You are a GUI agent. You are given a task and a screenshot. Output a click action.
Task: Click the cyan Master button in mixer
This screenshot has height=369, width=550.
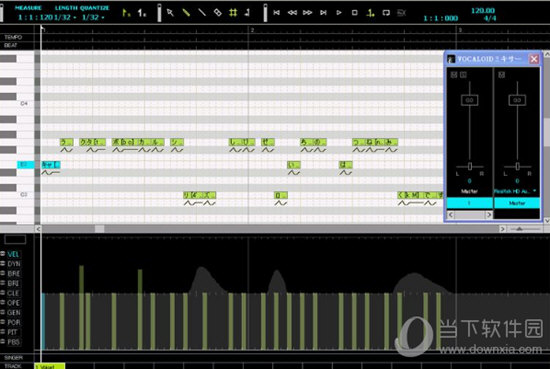(517, 203)
